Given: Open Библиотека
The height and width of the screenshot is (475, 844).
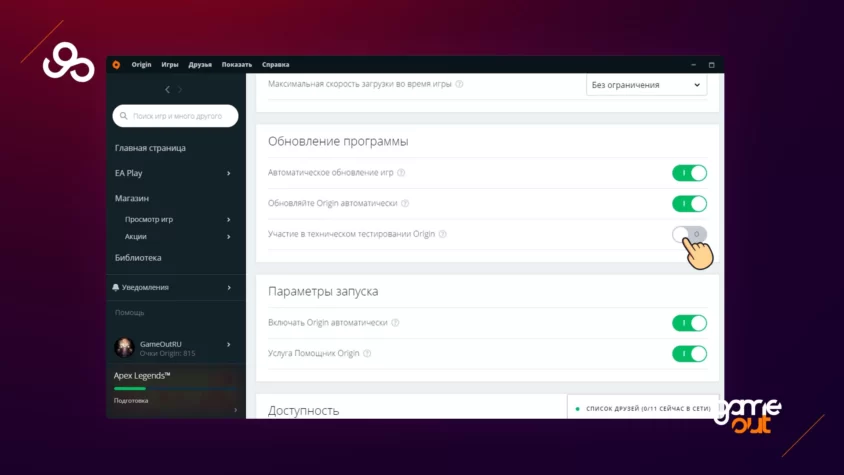Looking at the screenshot, I should coord(138,257).
